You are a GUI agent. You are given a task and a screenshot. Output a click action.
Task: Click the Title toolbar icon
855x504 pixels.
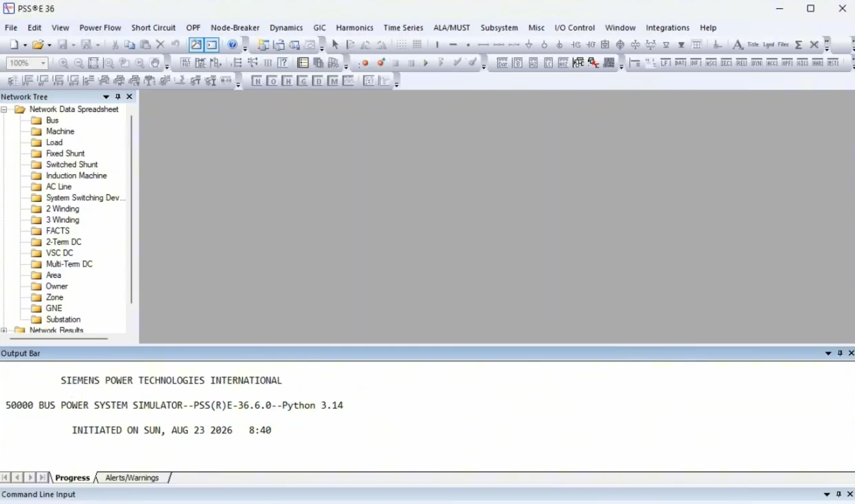point(753,45)
